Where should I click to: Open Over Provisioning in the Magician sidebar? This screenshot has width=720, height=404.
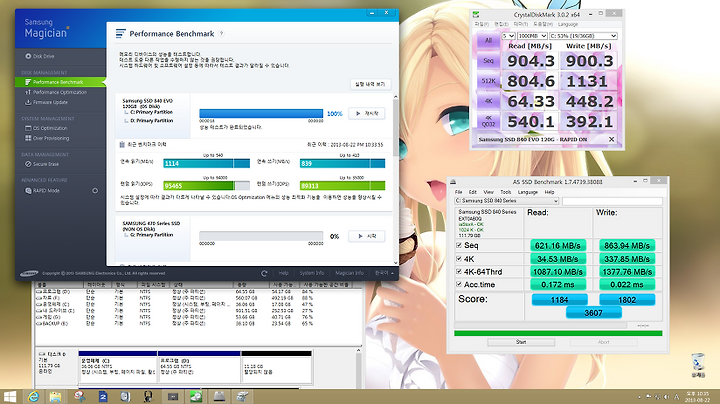click(x=47, y=138)
